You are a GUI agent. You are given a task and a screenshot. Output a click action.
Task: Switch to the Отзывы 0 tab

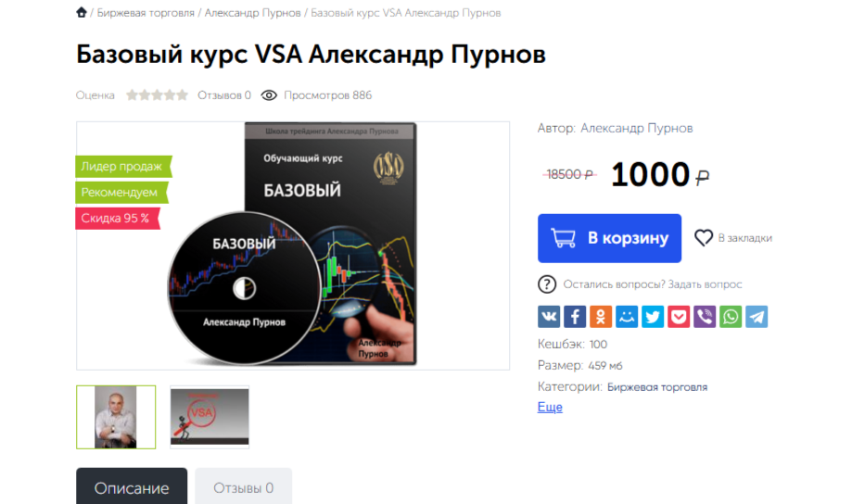(244, 486)
